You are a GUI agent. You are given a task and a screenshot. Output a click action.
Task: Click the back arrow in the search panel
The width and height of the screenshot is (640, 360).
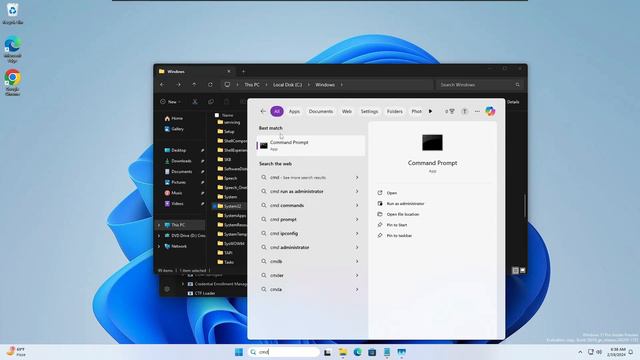tap(263, 111)
